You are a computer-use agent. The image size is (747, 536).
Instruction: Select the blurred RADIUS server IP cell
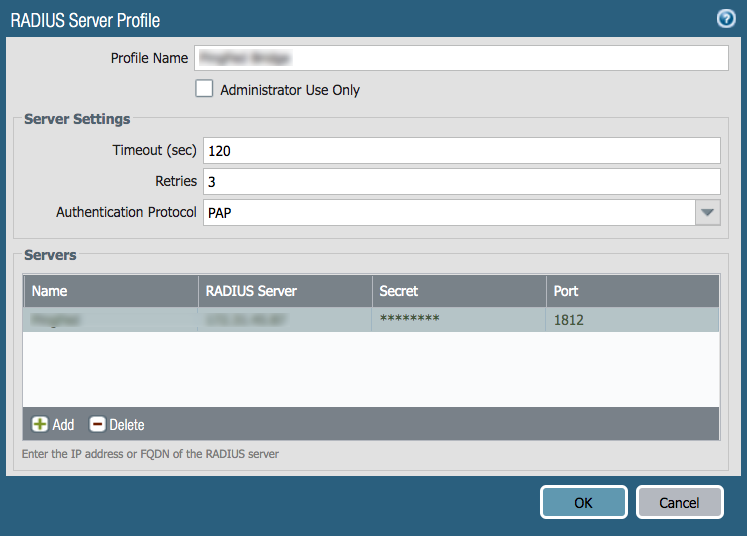[x=285, y=320]
